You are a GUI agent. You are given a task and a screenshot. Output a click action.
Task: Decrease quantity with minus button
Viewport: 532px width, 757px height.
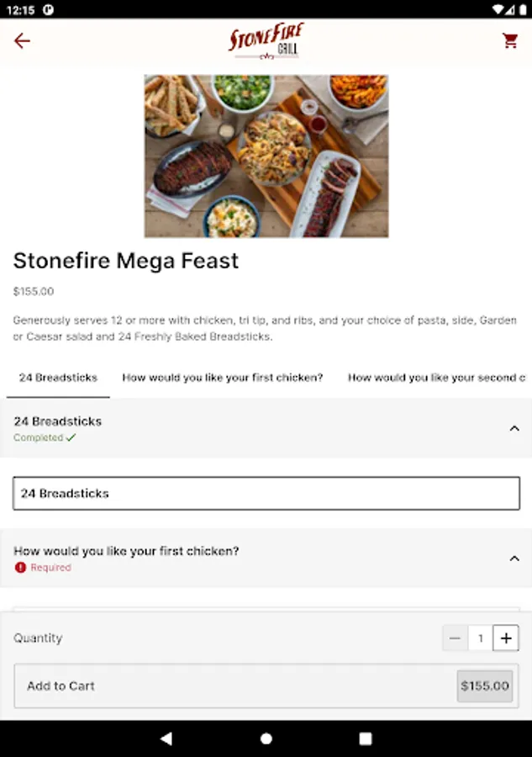point(455,638)
